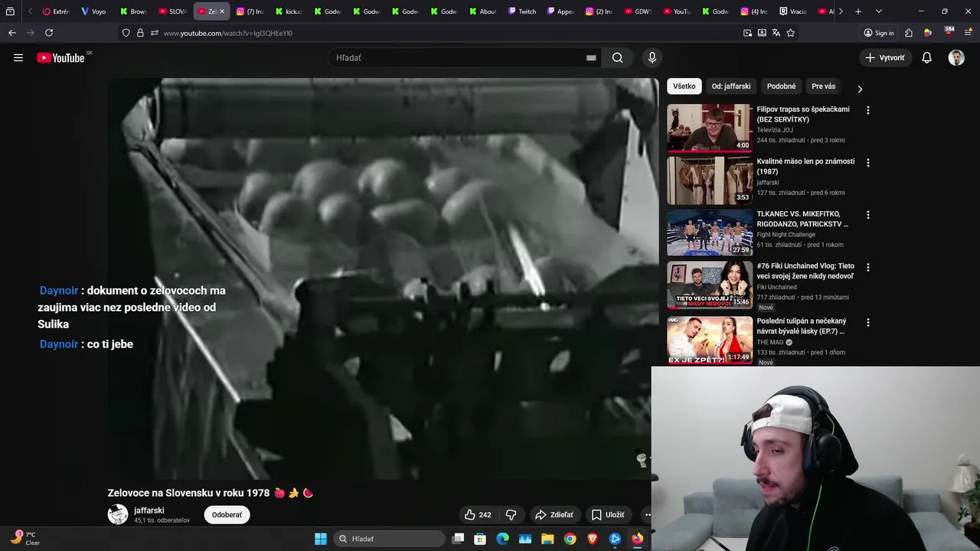This screenshot has height=551, width=980.
Task: Open the jaffarski channel name link
Action: pyautogui.click(x=149, y=510)
